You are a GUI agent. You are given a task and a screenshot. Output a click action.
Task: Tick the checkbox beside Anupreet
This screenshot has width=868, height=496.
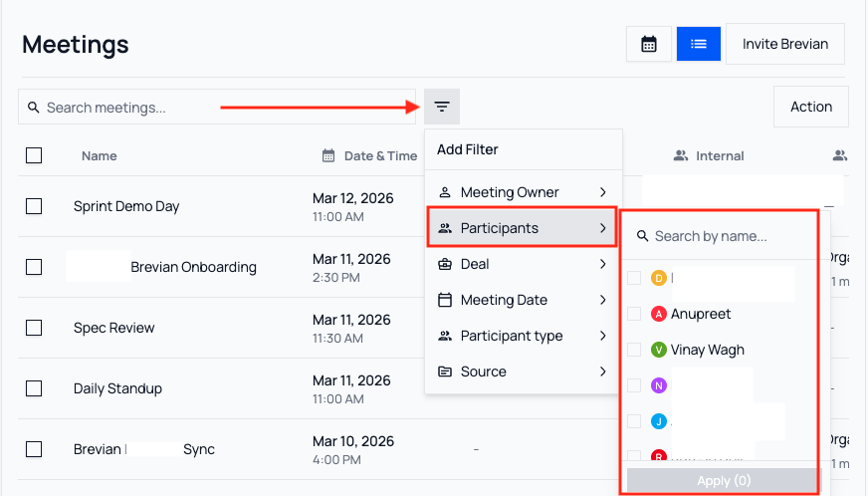coord(634,314)
